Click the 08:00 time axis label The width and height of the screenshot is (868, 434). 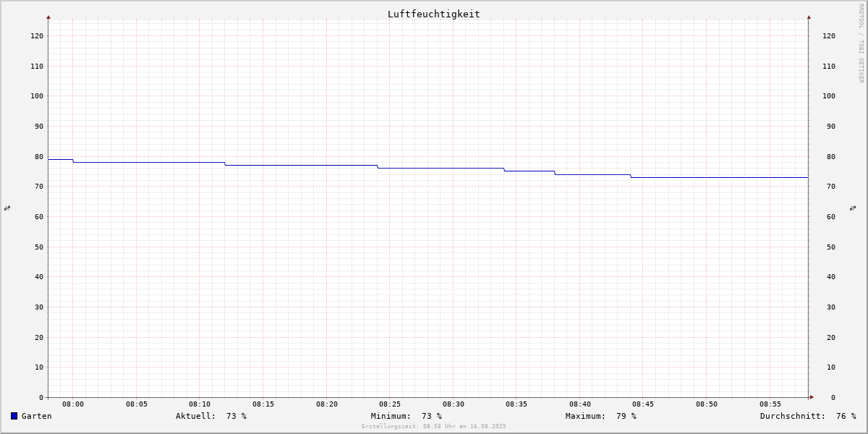73,404
